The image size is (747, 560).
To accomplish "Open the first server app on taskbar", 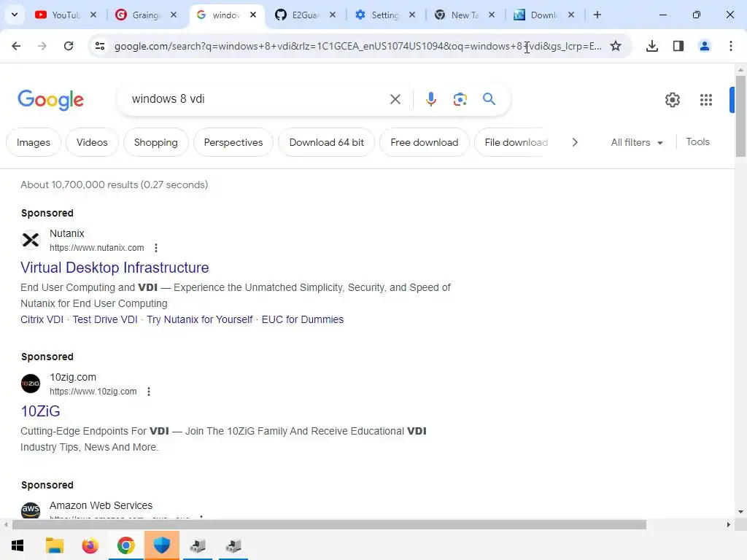I will (198, 545).
